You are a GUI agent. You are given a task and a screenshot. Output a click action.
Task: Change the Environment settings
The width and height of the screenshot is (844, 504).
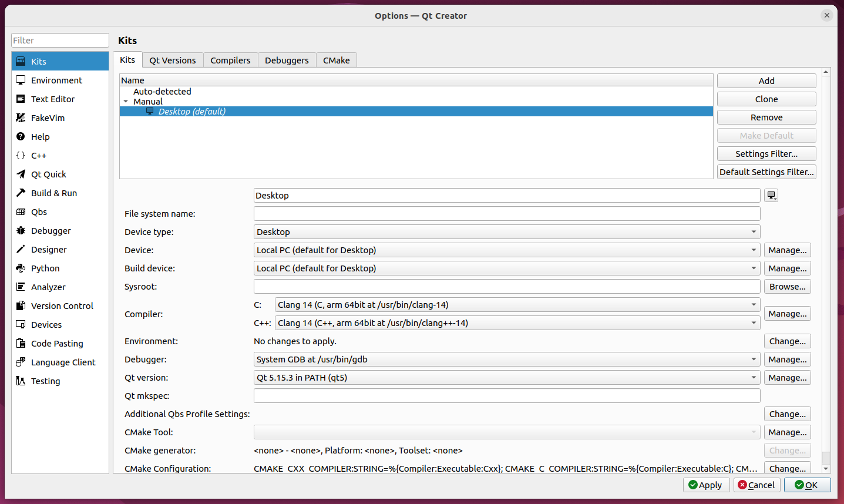click(788, 341)
